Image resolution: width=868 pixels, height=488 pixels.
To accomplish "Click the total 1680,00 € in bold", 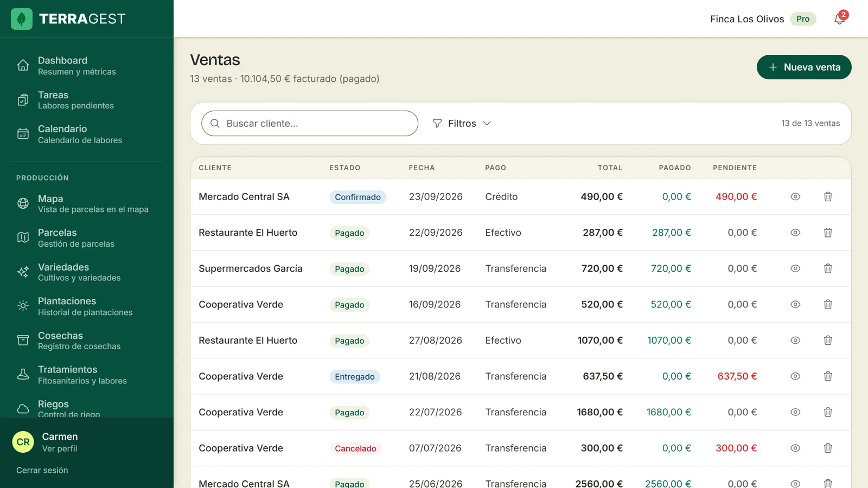I will click(x=599, y=412).
